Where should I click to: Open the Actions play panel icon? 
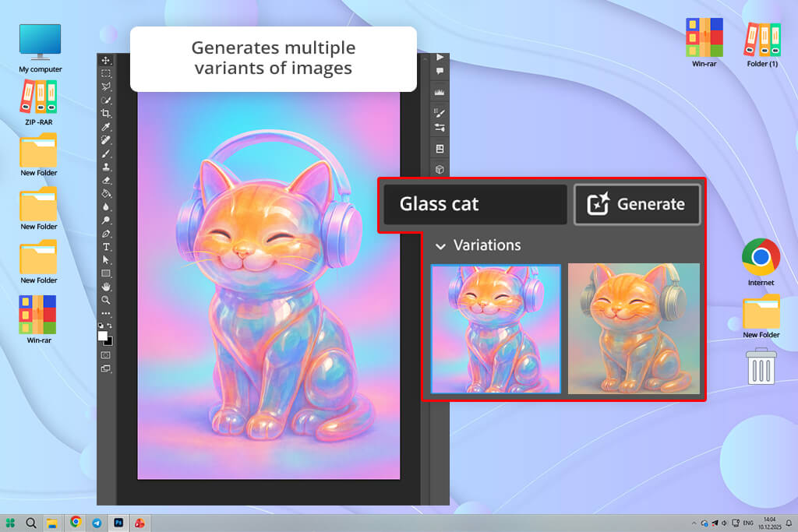point(440,57)
